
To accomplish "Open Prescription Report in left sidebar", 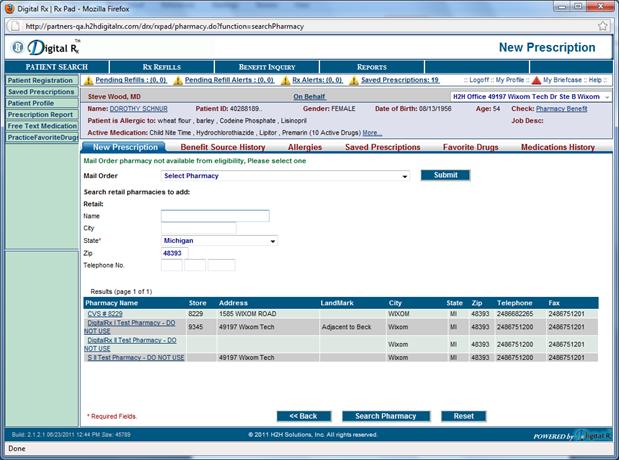I will 39,115.
